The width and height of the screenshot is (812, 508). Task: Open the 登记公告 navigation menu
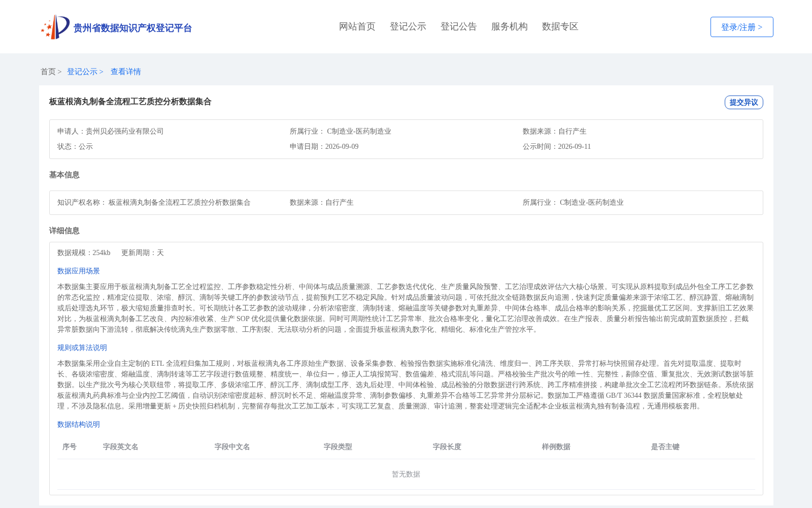pyautogui.click(x=459, y=26)
